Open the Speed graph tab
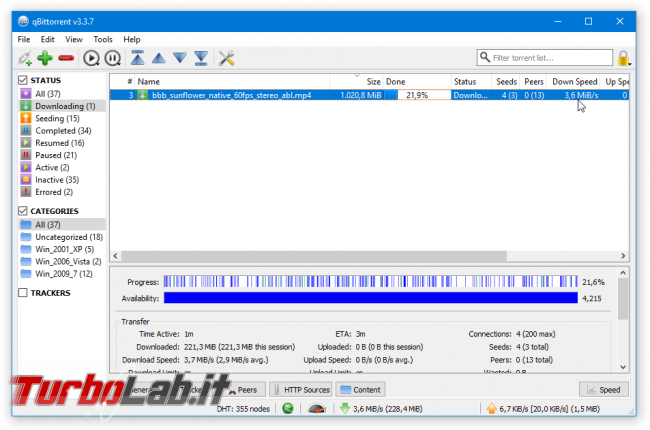The width and height of the screenshot is (650, 430). [604, 390]
